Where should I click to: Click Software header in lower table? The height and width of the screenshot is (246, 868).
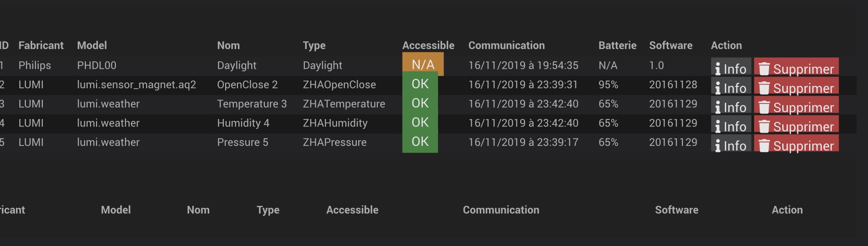pos(677,210)
